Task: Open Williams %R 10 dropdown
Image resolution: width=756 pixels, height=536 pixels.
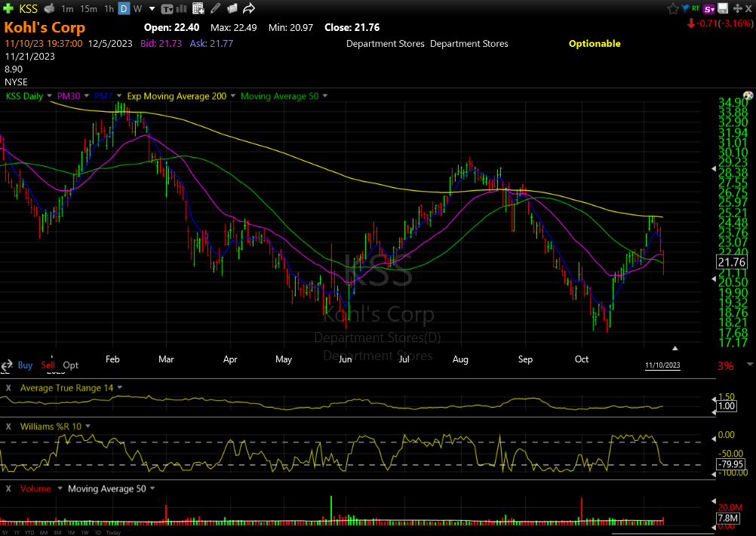Action: (x=88, y=426)
